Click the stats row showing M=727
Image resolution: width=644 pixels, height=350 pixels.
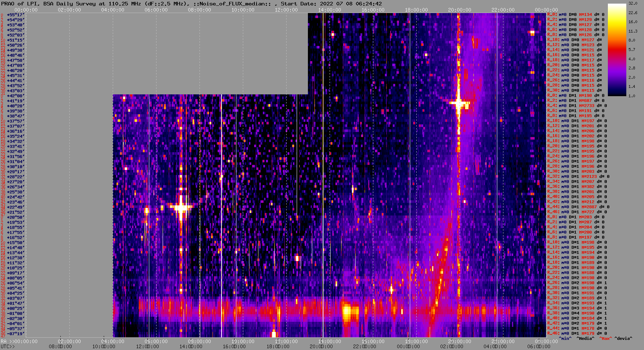pyautogui.click(x=577, y=212)
